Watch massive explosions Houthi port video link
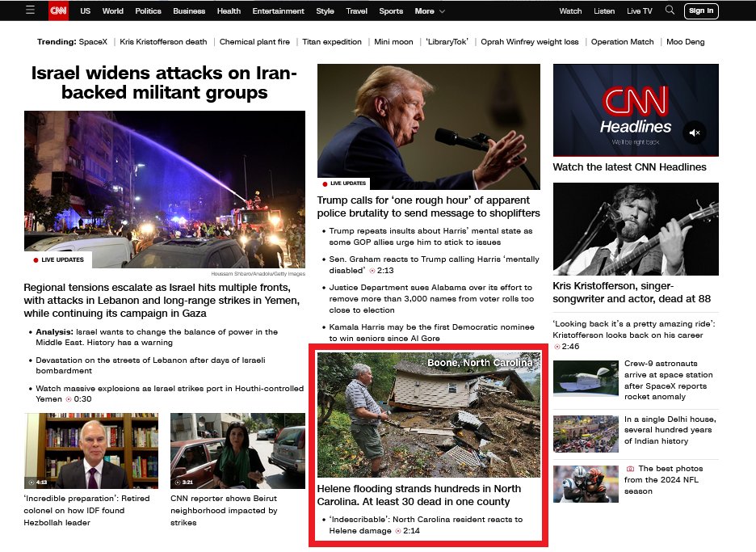Screen dimensions: 756x552 (170, 394)
